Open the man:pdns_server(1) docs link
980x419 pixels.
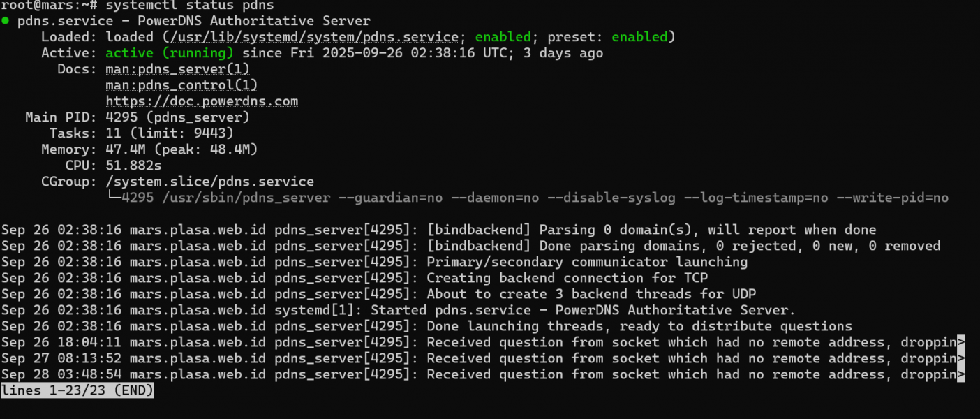tap(177, 69)
